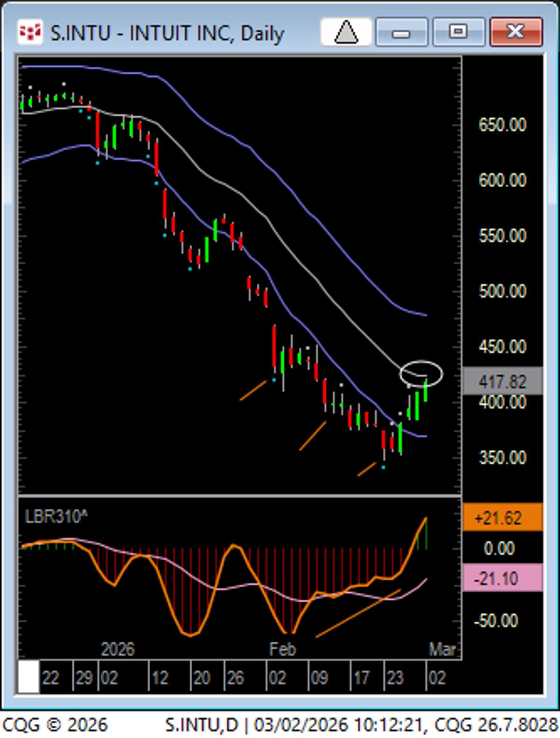560x738 pixels.
Task: Minimize the INTUIT chart window
Action: point(401,32)
